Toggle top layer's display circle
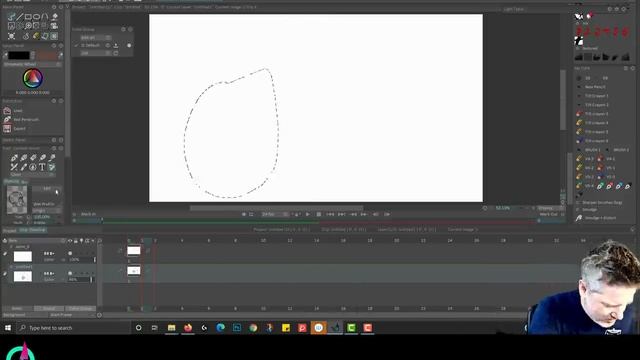This screenshot has width=640, height=360. (x=70, y=253)
